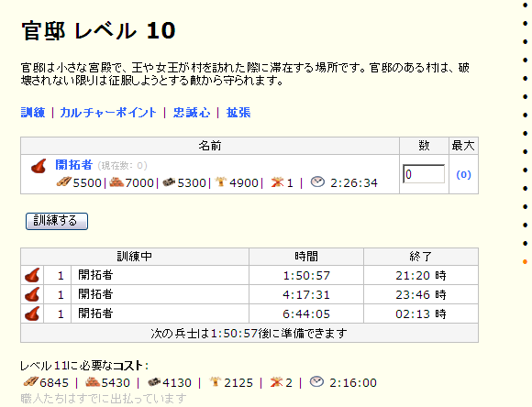Click clock icon beside 2:16:00
Viewport: 532px width, 407px height.
point(316,381)
